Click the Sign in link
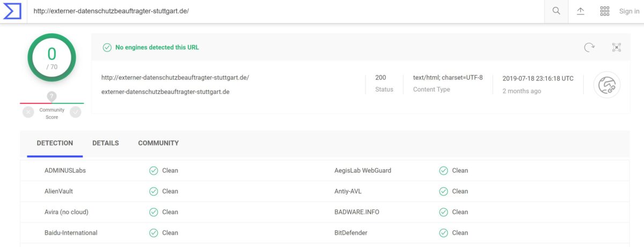 tap(629, 11)
